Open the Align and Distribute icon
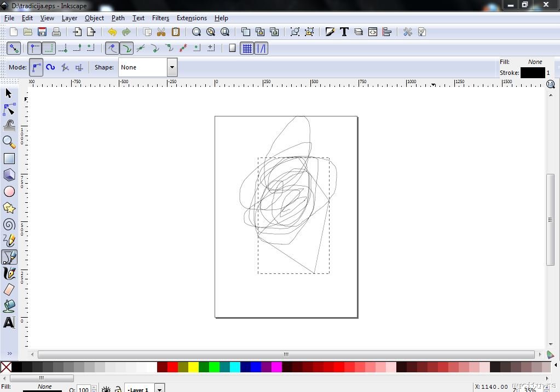The width and height of the screenshot is (560, 392). click(x=387, y=32)
